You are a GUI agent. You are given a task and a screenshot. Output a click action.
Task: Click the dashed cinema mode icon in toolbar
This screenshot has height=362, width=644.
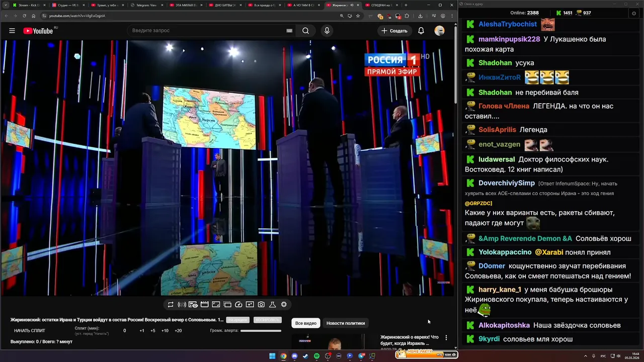[x=227, y=305]
